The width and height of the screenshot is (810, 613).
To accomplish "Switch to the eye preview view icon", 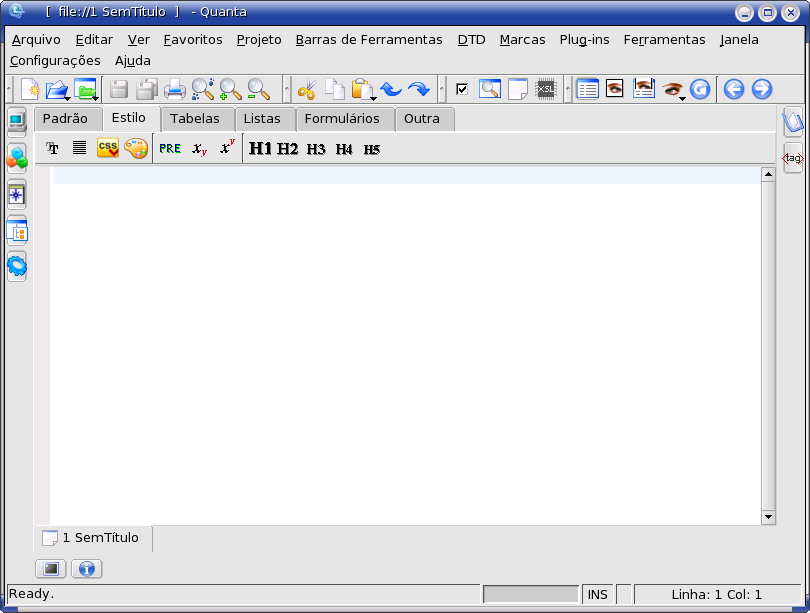I will coord(615,89).
